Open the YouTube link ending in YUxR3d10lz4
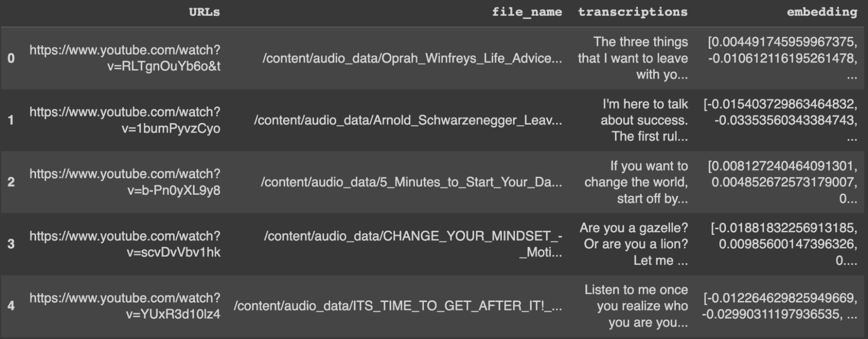 point(125,306)
